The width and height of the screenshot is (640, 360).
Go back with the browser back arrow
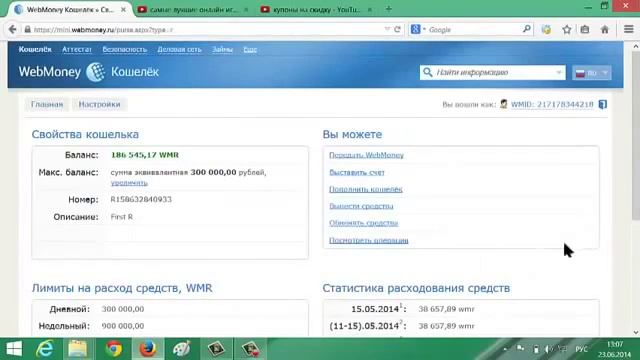pos(13,29)
